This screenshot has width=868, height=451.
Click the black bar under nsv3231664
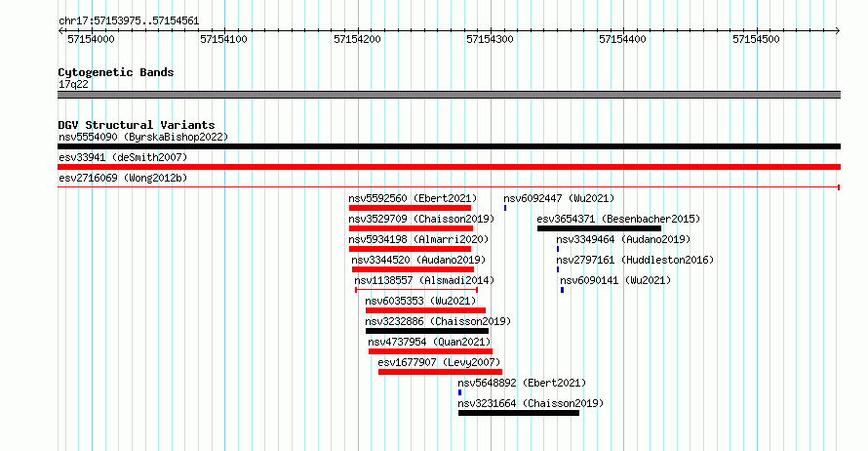click(519, 413)
